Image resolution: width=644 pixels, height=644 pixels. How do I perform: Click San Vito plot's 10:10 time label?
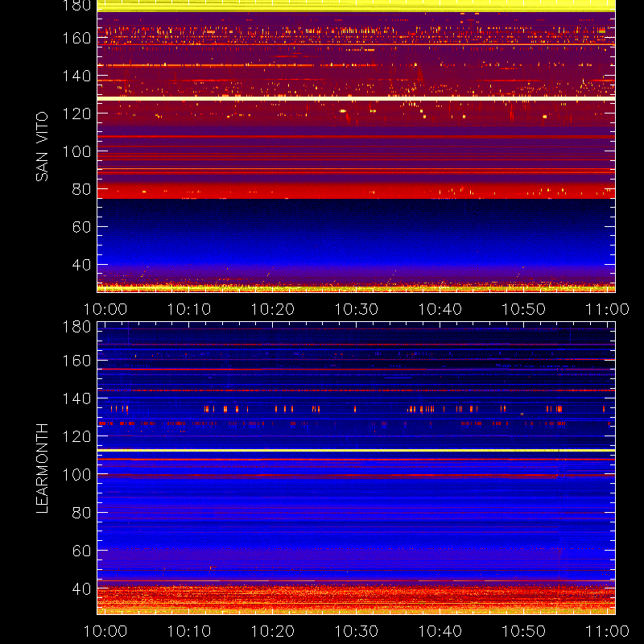pyautogui.click(x=189, y=309)
